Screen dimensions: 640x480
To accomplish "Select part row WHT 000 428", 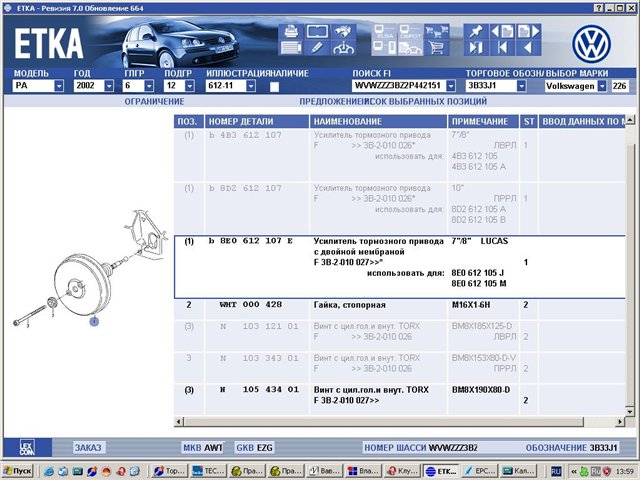I will 400,309.
